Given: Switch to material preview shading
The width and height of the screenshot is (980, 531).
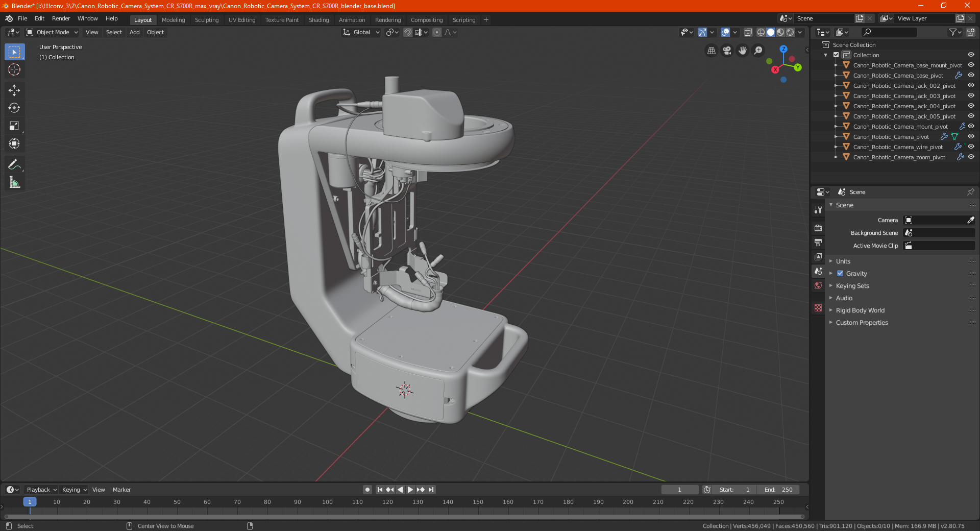Looking at the screenshot, I should [780, 32].
